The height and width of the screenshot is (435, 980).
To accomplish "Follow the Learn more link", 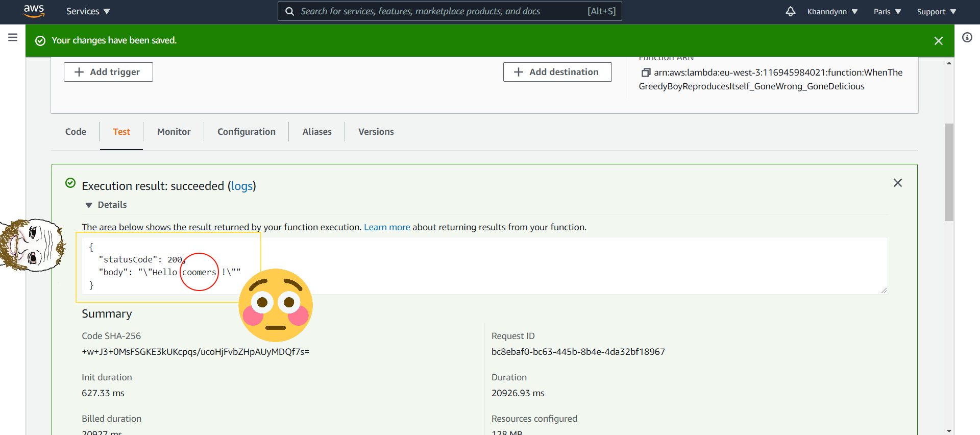I will [387, 227].
